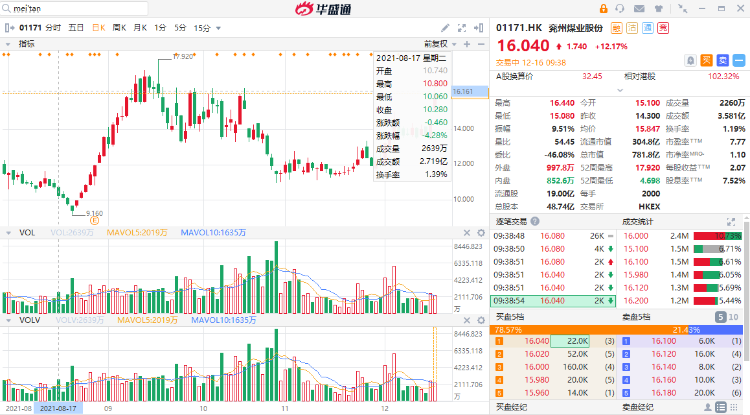Click the 09:38:48 trade row
This screenshot has height=415, width=750.
(x=553, y=236)
